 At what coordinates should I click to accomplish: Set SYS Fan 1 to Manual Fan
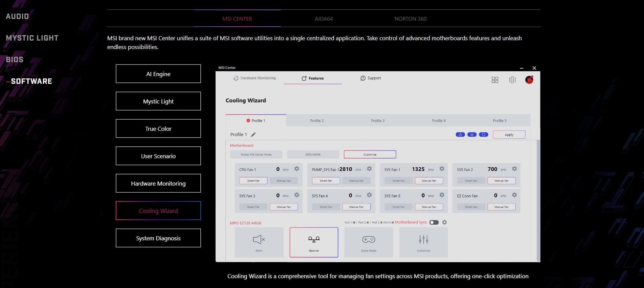tap(429, 181)
